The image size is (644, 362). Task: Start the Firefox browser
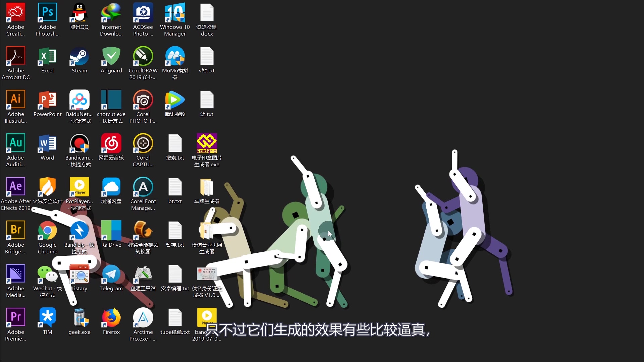pyautogui.click(x=111, y=317)
